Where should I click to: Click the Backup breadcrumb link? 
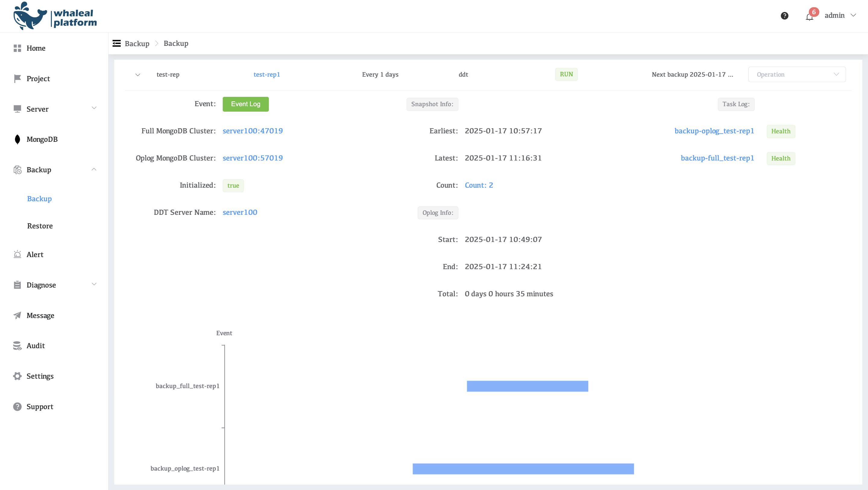pos(137,43)
